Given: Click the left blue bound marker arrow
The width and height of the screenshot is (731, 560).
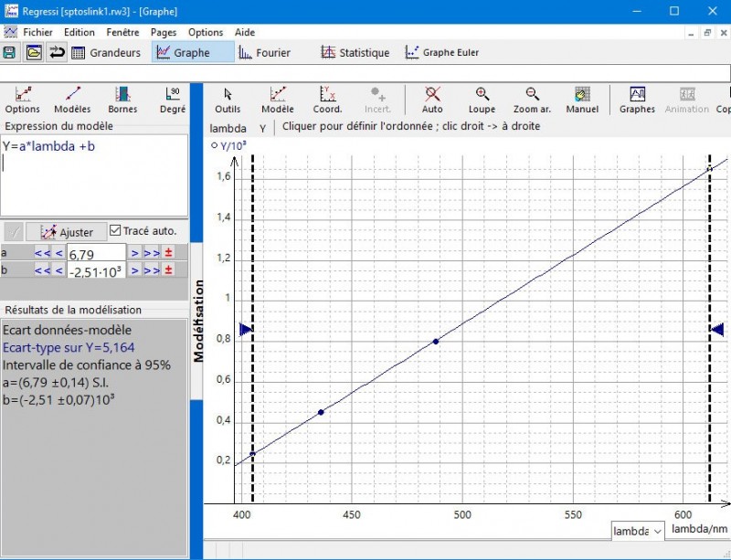Looking at the screenshot, I should [x=245, y=329].
